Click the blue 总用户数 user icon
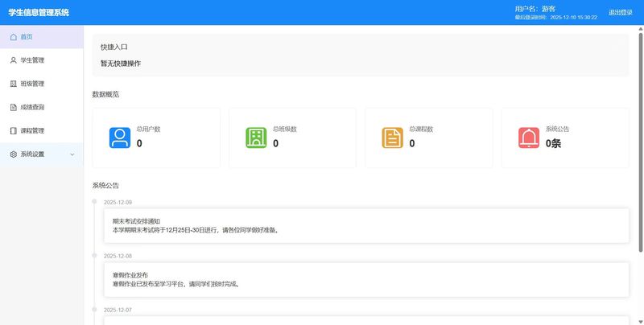Viewport: 644px width, 325px height. [120, 138]
